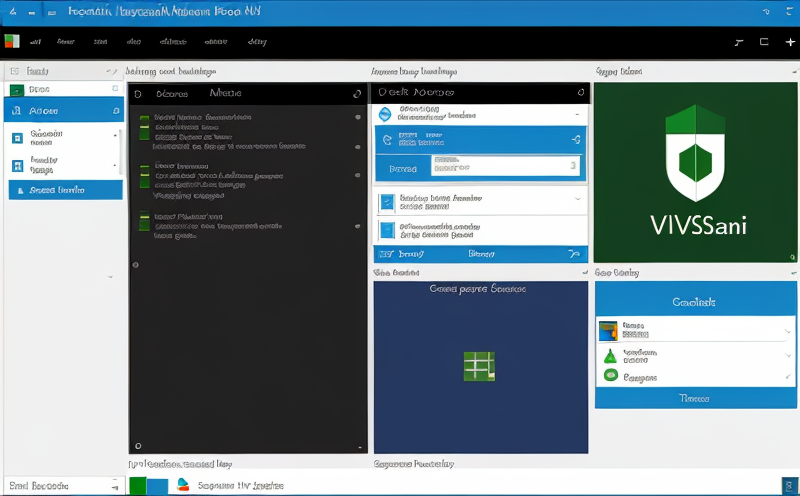800x496 pixels.
Task: Click the green square icon in the bottom bar
Action: [137, 486]
